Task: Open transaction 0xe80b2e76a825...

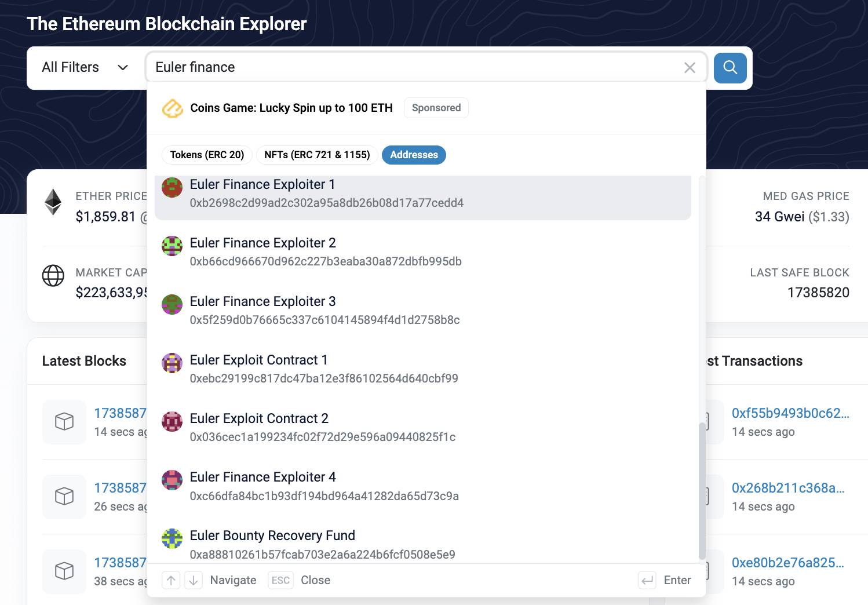Action: [x=788, y=563]
